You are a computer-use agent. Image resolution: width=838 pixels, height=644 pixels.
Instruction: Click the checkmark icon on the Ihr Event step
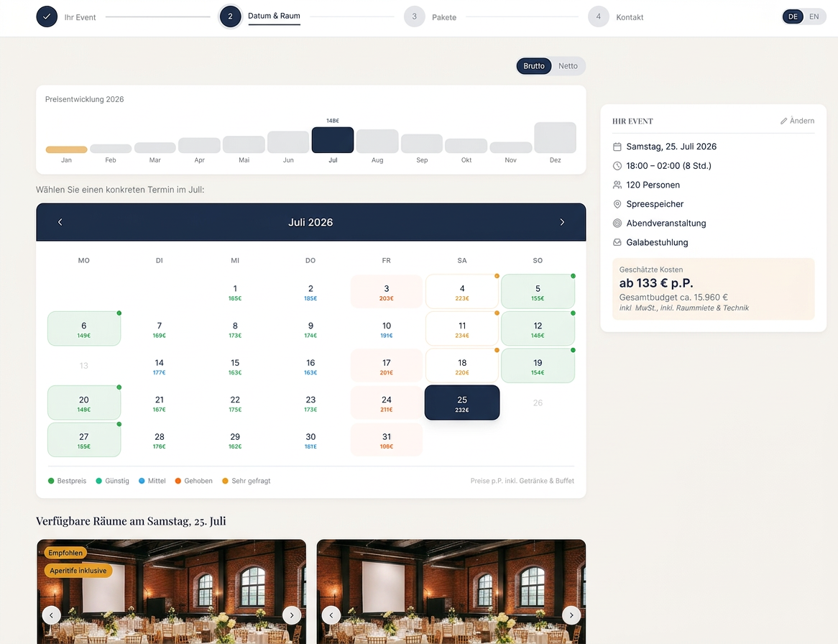tap(47, 16)
